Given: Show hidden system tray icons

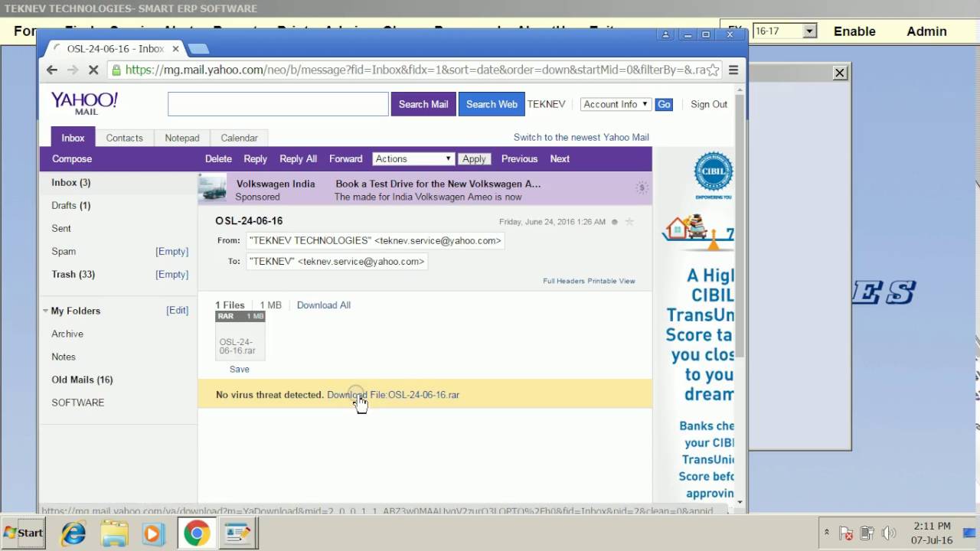Looking at the screenshot, I should 826,533.
